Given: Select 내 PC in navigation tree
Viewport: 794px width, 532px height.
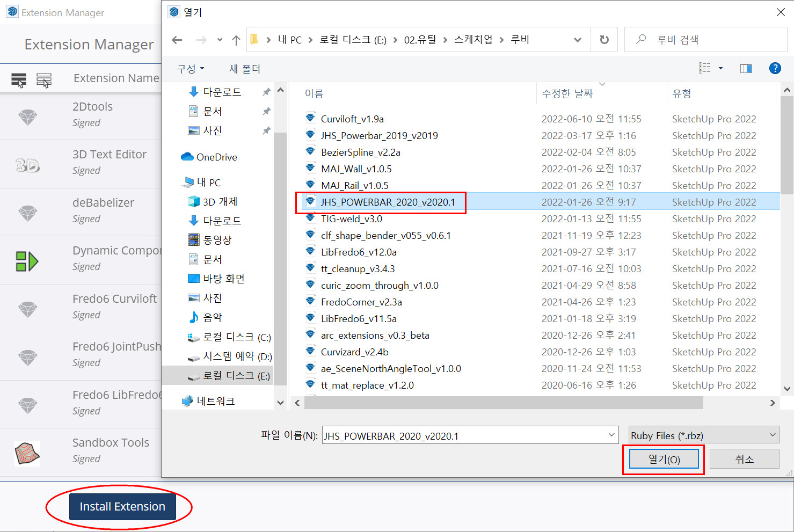Looking at the screenshot, I should pos(202,182).
